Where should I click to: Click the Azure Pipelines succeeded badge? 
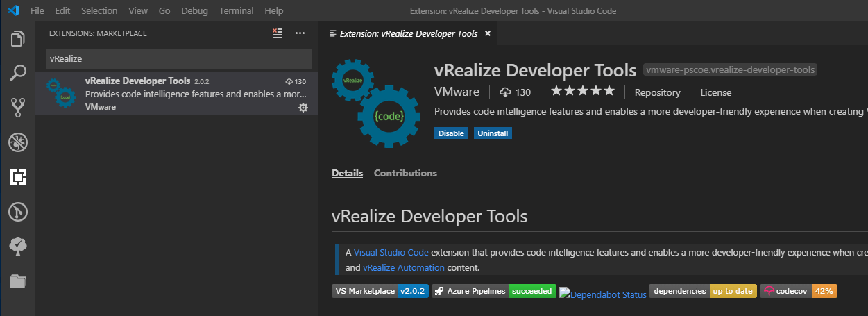[494, 291]
